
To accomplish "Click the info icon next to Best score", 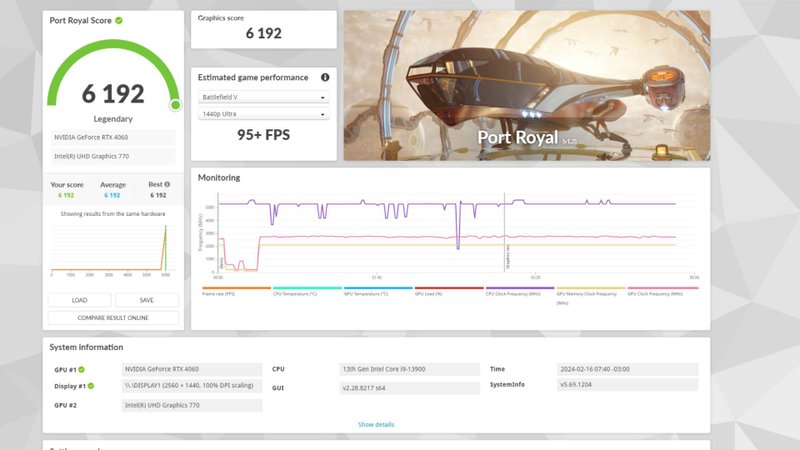I will click(167, 184).
